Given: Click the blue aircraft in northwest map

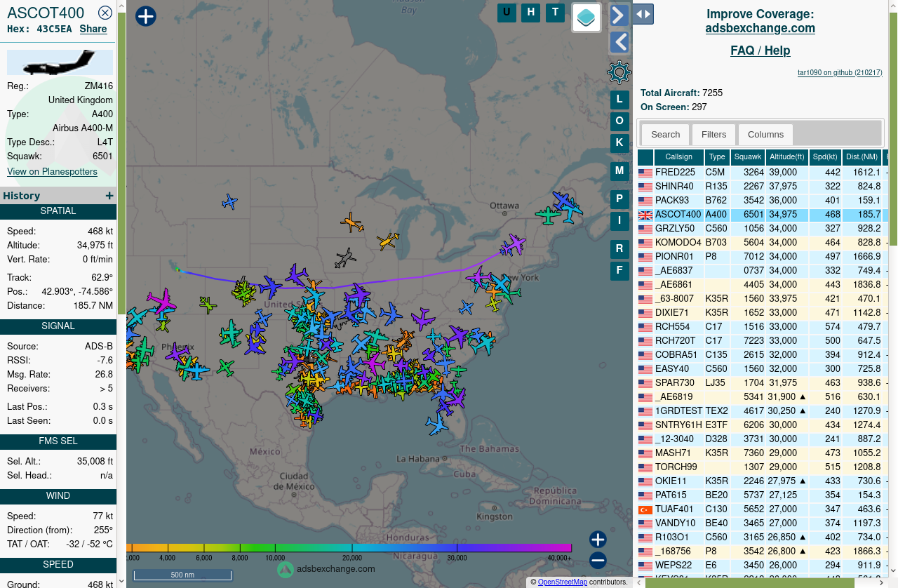Looking at the screenshot, I should [229, 202].
